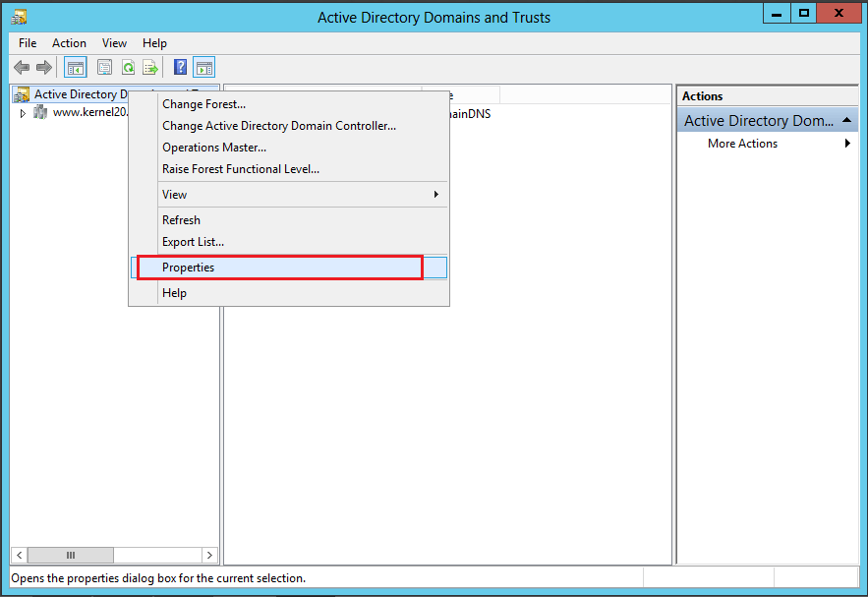Select the www.kernel20 domain tree item

pyautogui.click(x=90, y=112)
